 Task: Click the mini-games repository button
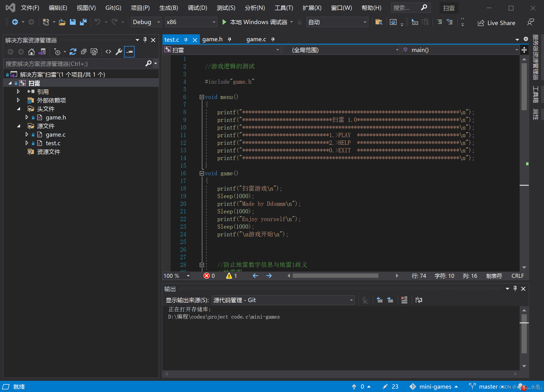(434, 387)
